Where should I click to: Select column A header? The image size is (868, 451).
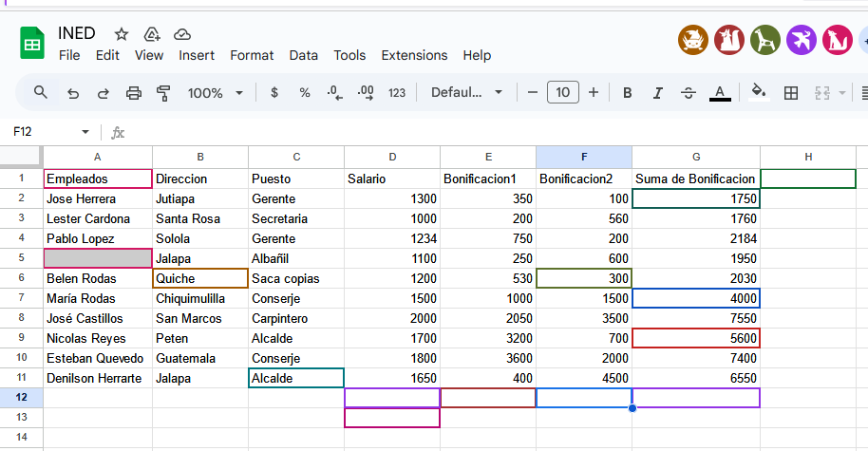[x=98, y=158]
